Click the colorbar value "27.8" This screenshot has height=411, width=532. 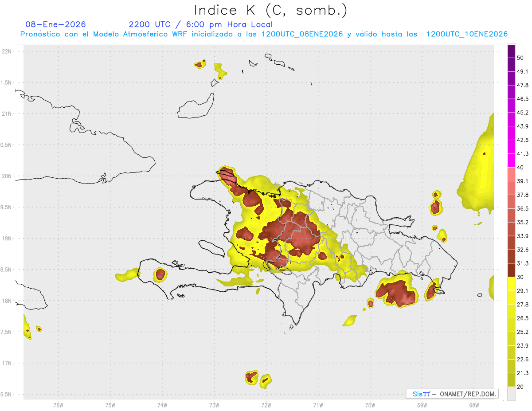click(x=523, y=305)
